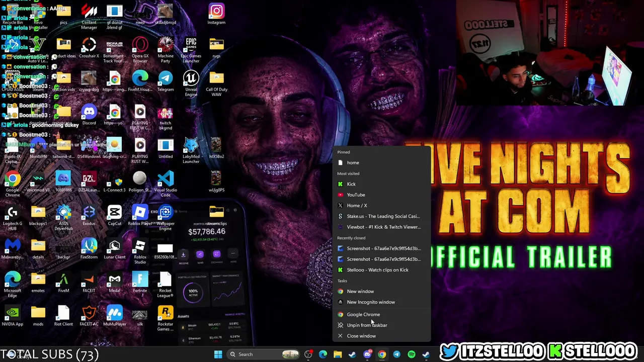
Task: Select the Microsoft Edge desktop shortcut
Action: (x=13, y=286)
